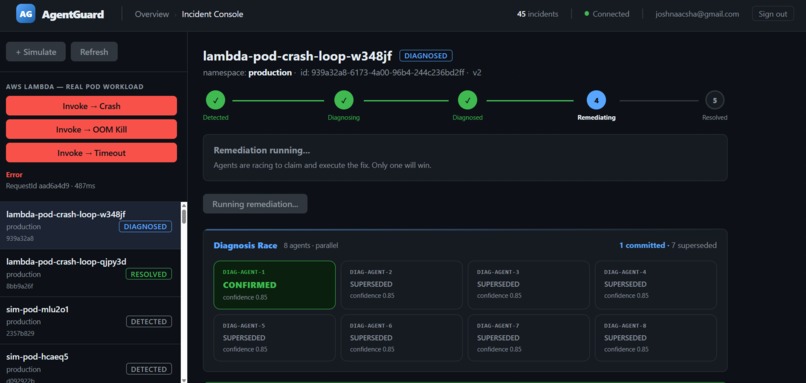Image resolution: width=806 pixels, height=383 pixels.
Task: Click the sidebar scrollbar thumb
Action: [x=184, y=215]
